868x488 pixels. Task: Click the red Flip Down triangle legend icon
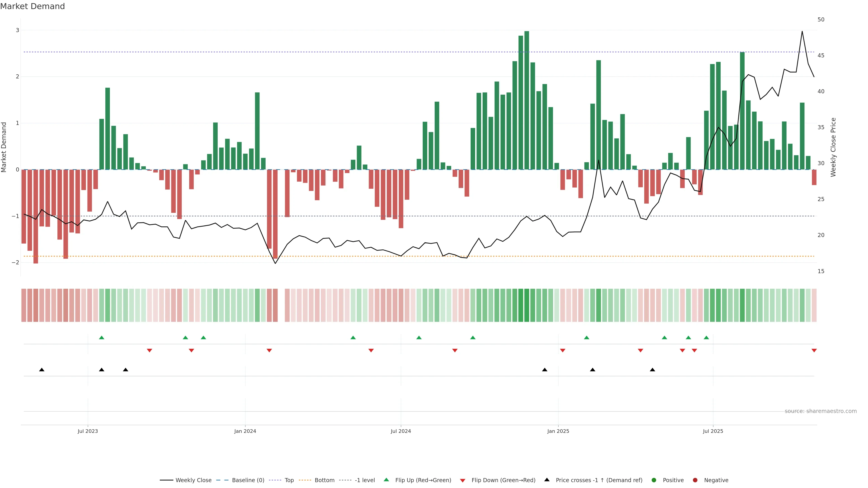[x=463, y=481]
